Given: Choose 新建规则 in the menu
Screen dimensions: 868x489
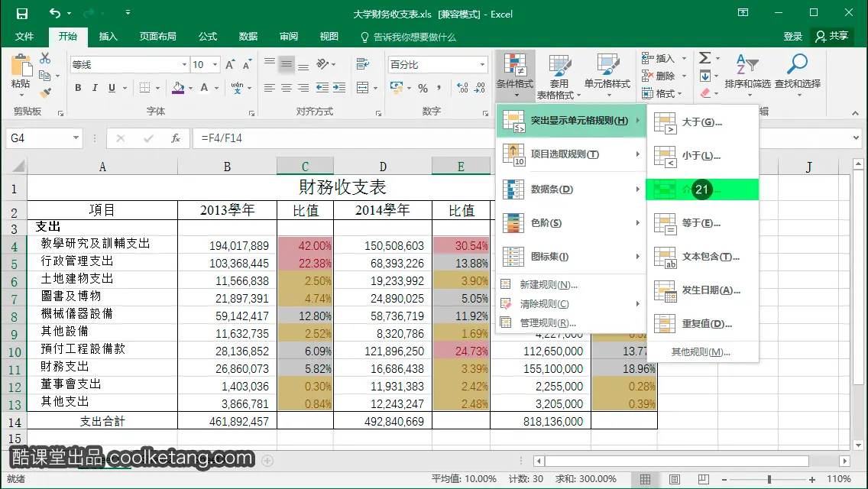Looking at the screenshot, I should [571, 285].
